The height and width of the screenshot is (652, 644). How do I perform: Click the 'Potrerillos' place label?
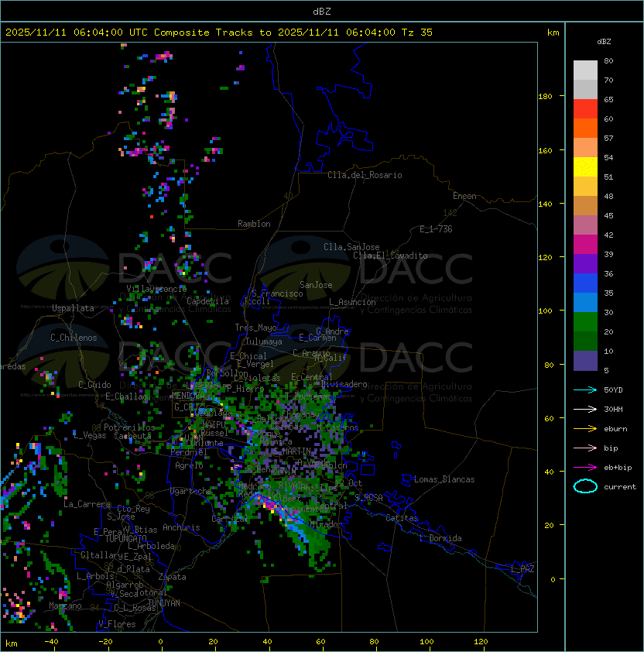[x=129, y=427]
